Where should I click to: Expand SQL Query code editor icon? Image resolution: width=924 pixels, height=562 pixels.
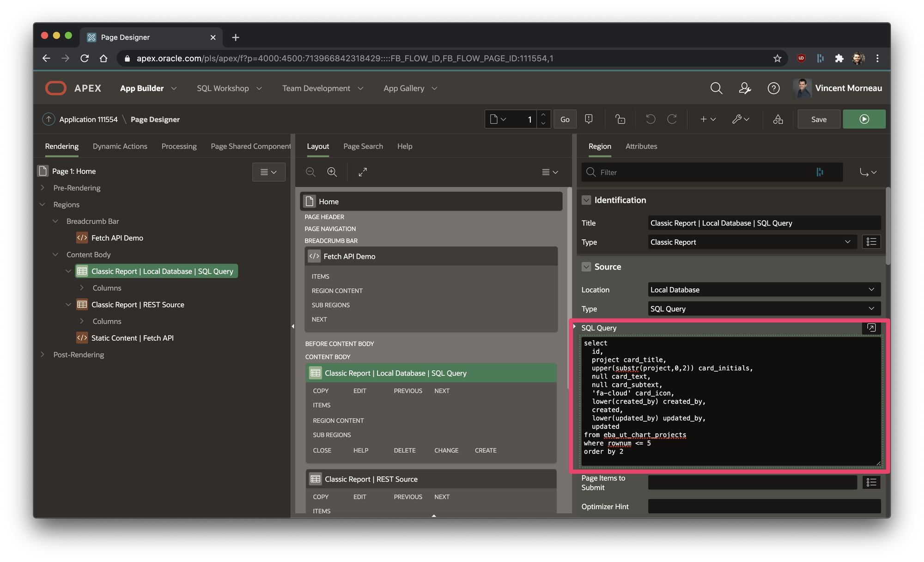871,328
